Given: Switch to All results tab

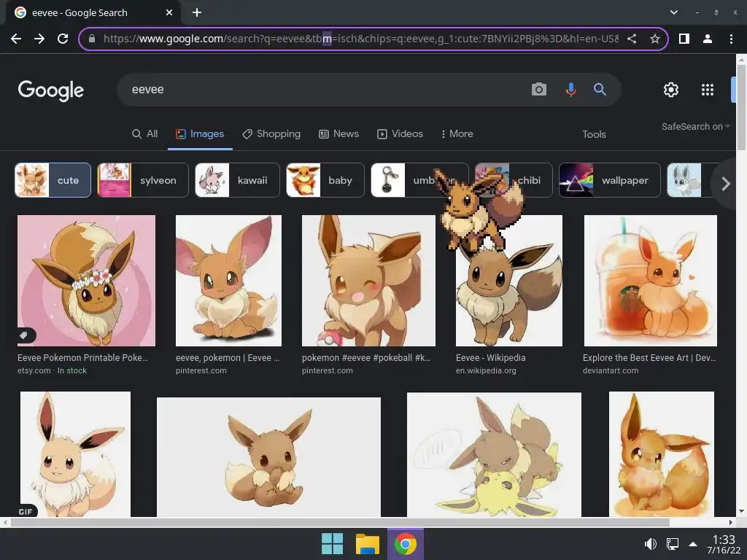Looking at the screenshot, I should [x=145, y=134].
